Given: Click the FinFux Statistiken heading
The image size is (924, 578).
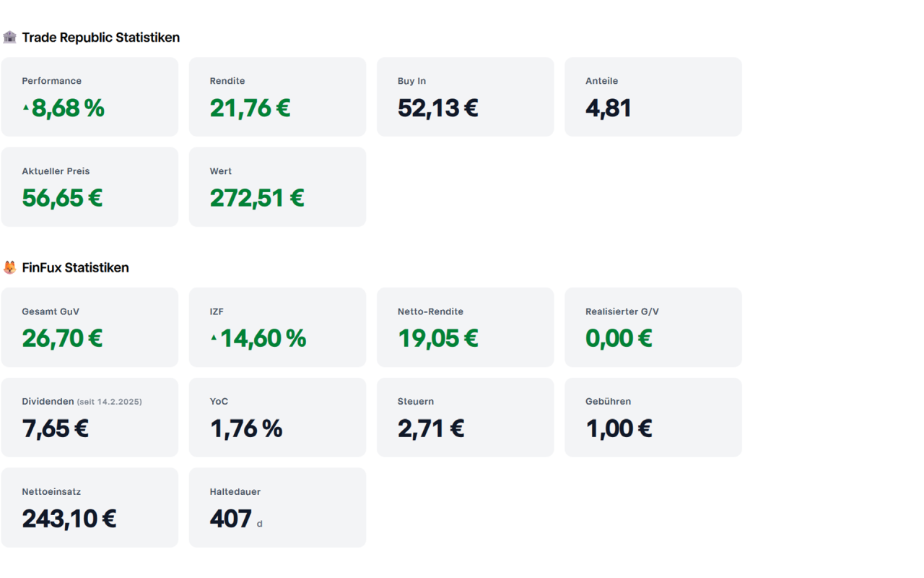Looking at the screenshot, I should 75,267.
